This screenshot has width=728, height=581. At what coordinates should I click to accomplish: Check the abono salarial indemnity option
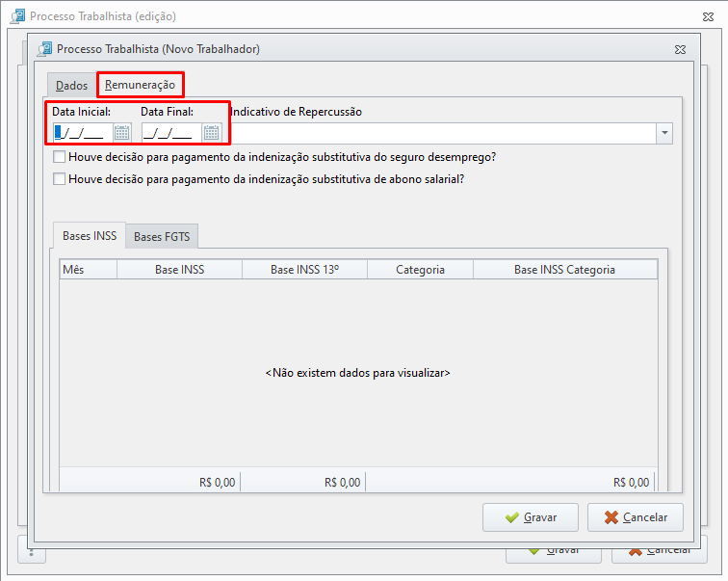click(59, 179)
